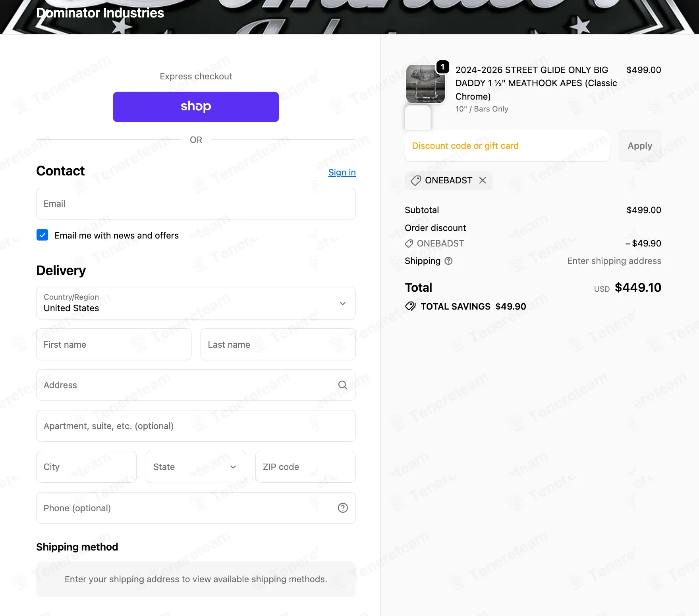Open the Country/Region dropdown
Screen dimensions: 699x616
196,303
